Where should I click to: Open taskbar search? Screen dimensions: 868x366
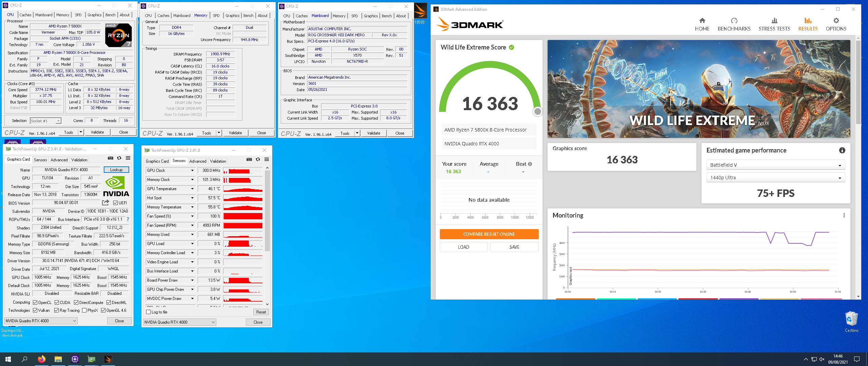(x=24, y=359)
